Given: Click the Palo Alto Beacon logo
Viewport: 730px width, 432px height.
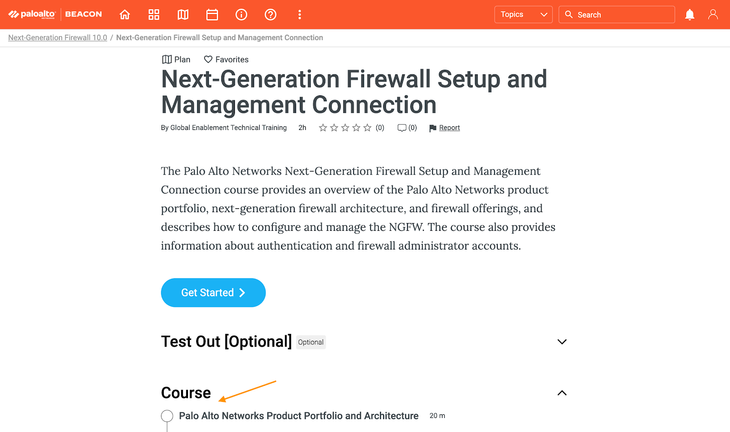Looking at the screenshot, I should tap(55, 14).
